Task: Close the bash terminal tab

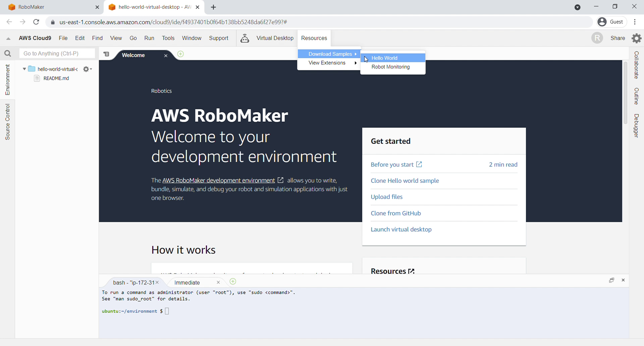Action: coord(157,283)
